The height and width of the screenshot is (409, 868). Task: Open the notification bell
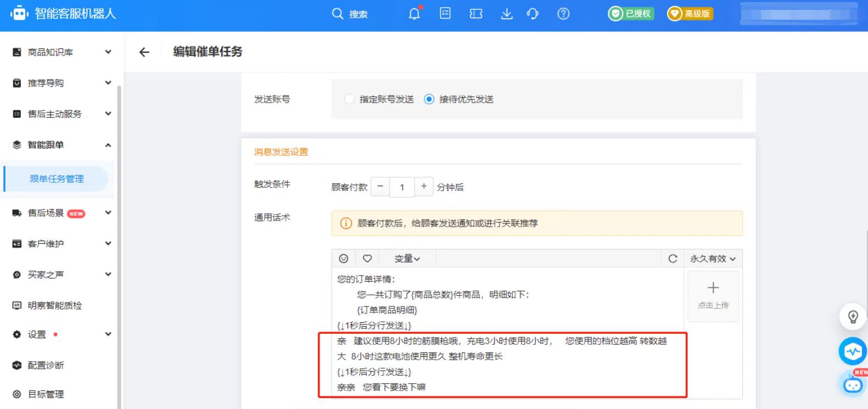(415, 14)
